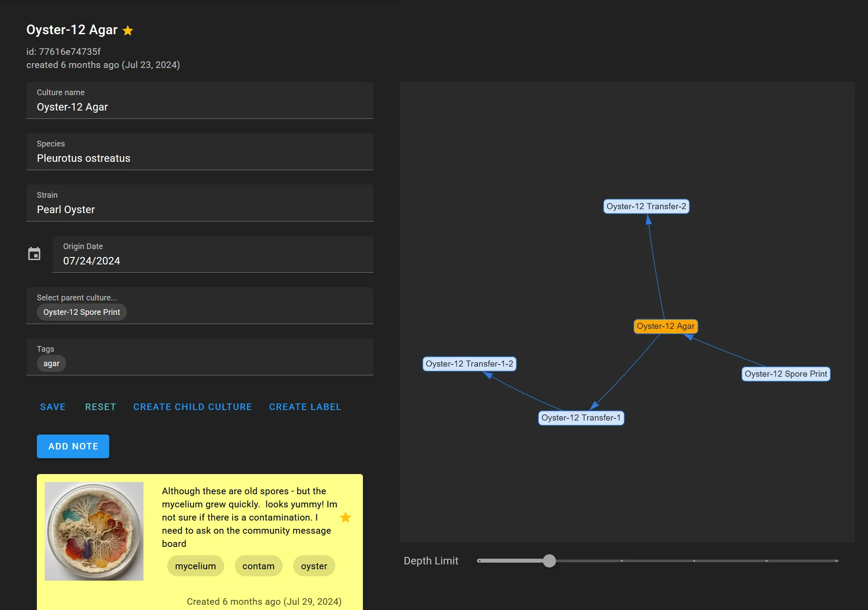Click the Oyster-12 Transfer-1-2 node
The width and height of the screenshot is (868, 610).
coord(469,364)
